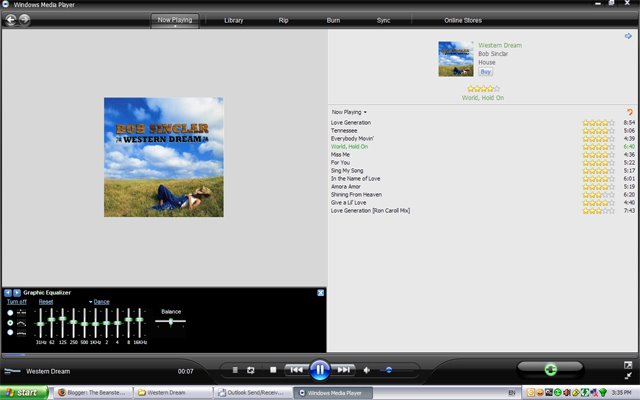Open the Burn tab
Screen dimensions: 640x400
pos(333,20)
